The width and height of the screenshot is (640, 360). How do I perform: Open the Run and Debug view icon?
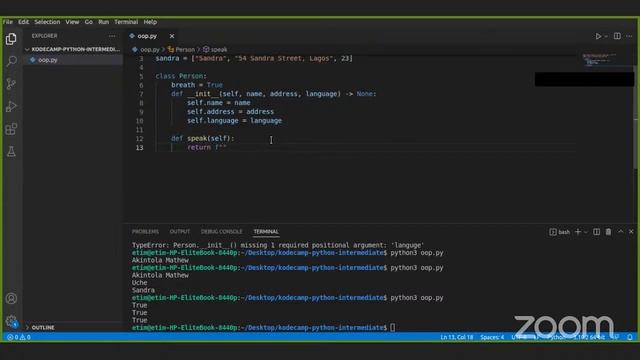point(11,107)
